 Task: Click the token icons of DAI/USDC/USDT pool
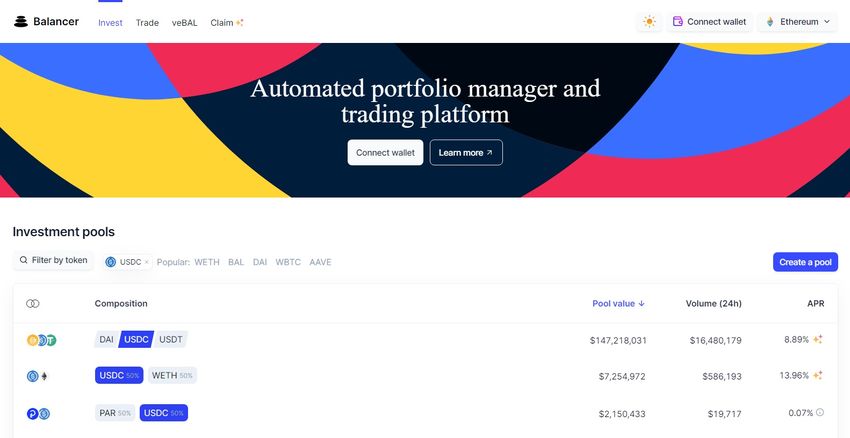[42, 340]
